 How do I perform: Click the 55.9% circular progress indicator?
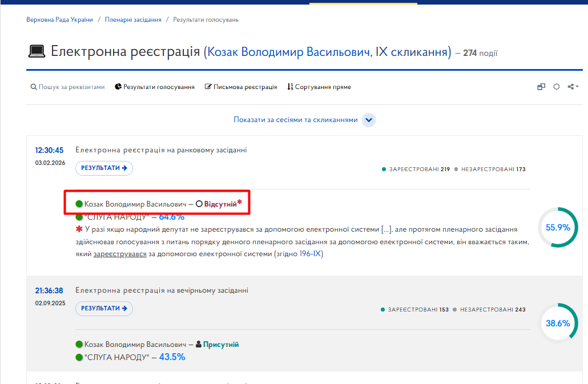tap(558, 228)
